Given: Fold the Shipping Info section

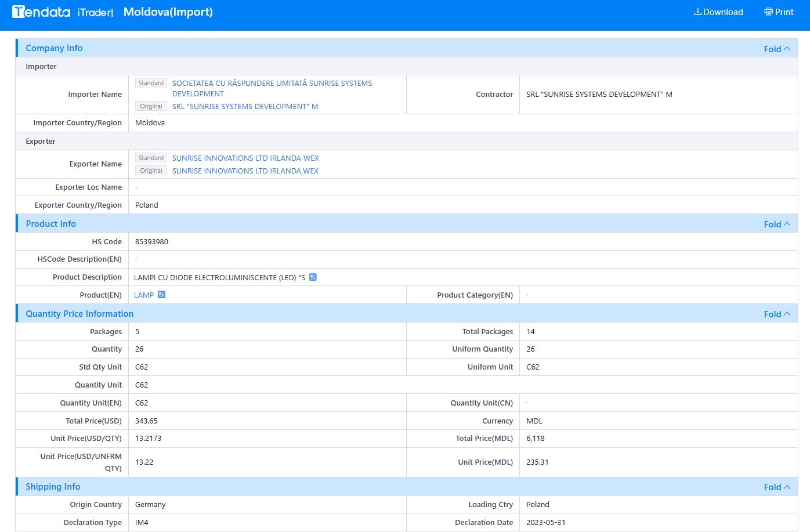Looking at the screenshot, I should pos(777,487).
